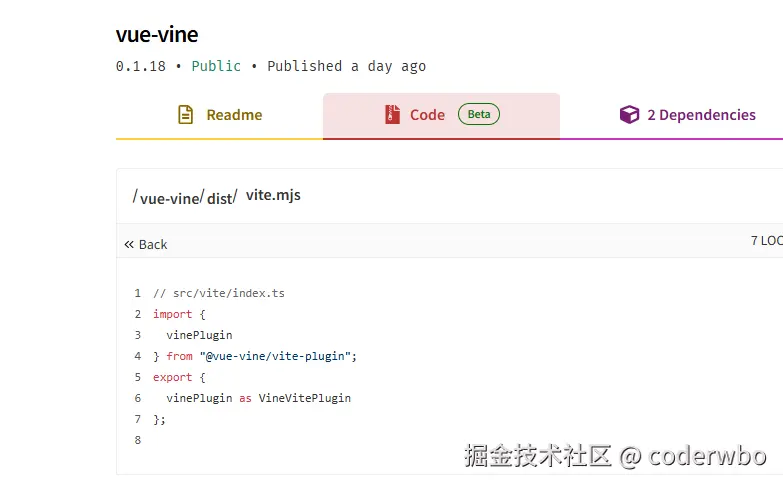Click line number 4 in code
This screenshot has height=486, width=783.
pos(137,356)
